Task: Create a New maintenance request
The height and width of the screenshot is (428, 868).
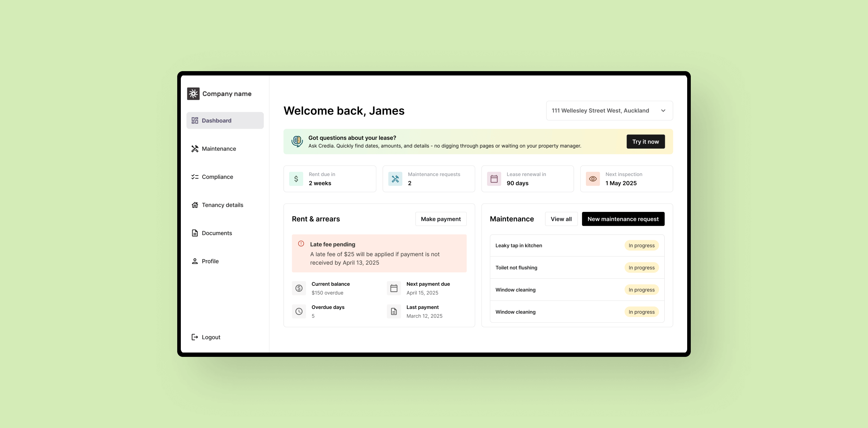Action: pos(623,219)
